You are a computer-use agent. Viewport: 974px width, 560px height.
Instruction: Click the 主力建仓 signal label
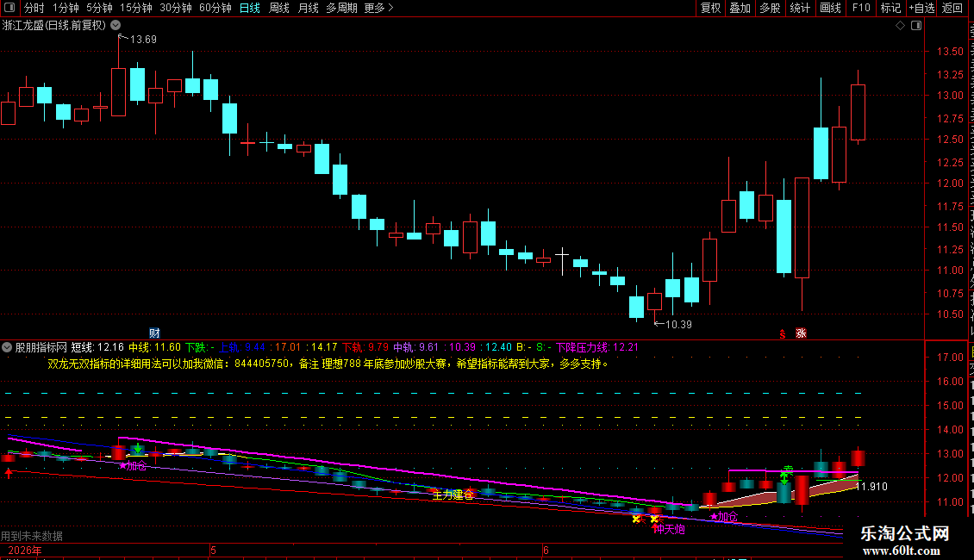(453, 495)
